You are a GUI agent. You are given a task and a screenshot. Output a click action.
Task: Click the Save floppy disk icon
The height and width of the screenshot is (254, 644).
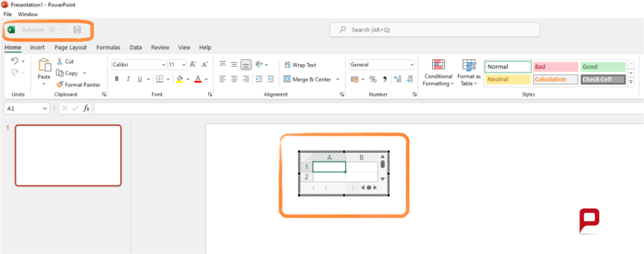[x=77, y=30]
